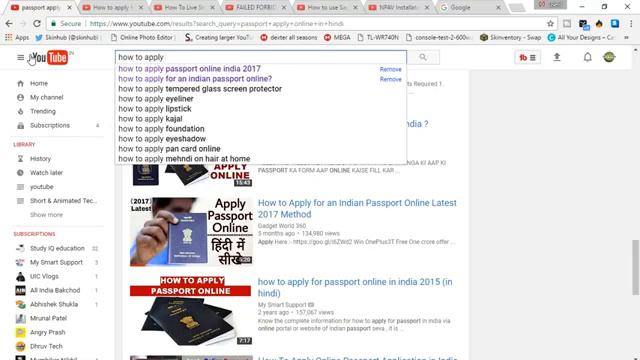
Task: Open the MEGA bookmark
Action: click(x=337, y=38)
